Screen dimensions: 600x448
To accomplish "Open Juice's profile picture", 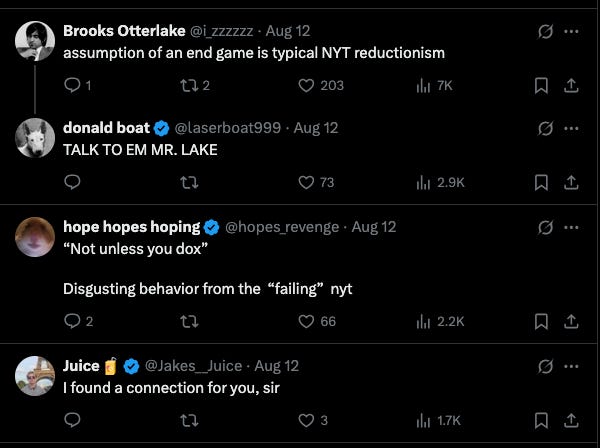I will (35, 376).
